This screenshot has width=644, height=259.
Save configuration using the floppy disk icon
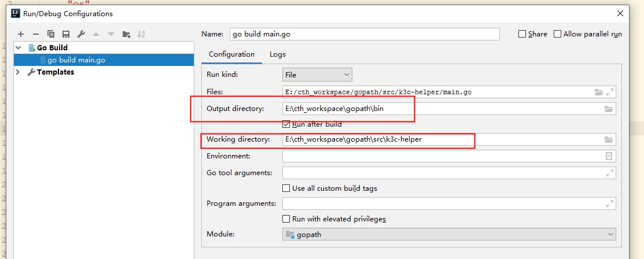point(66,34)
